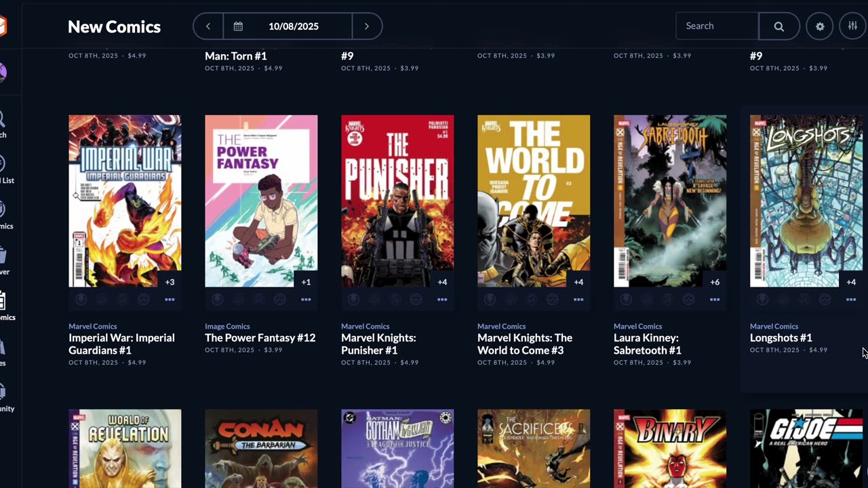Open the Man: Torn #1 title link
This screenshot has height=488, width=868.
235,56
